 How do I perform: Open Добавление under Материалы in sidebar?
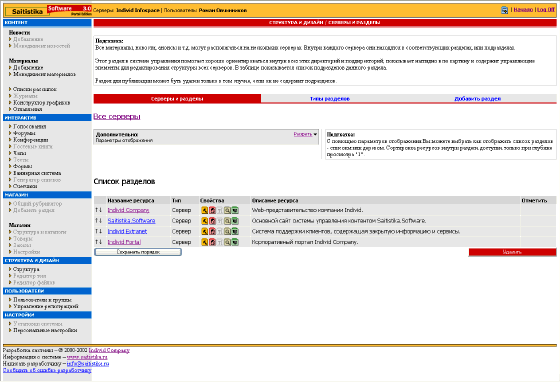click(28, 67)
